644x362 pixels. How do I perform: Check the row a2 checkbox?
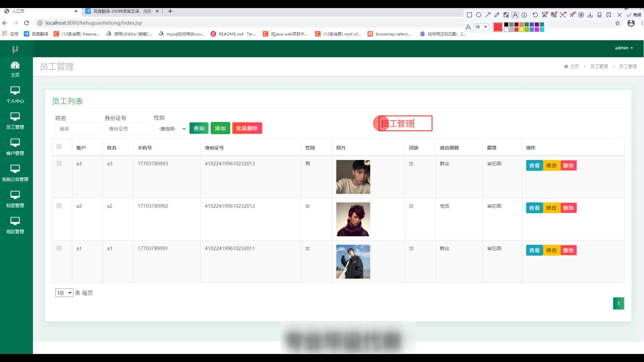(x=59, y=206)
